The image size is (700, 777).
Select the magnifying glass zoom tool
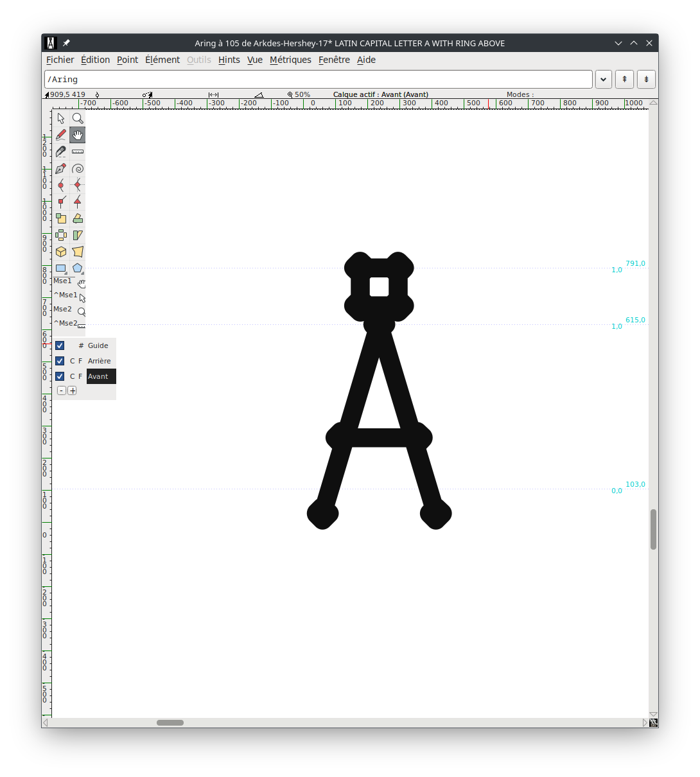click(x=78, y=118)
